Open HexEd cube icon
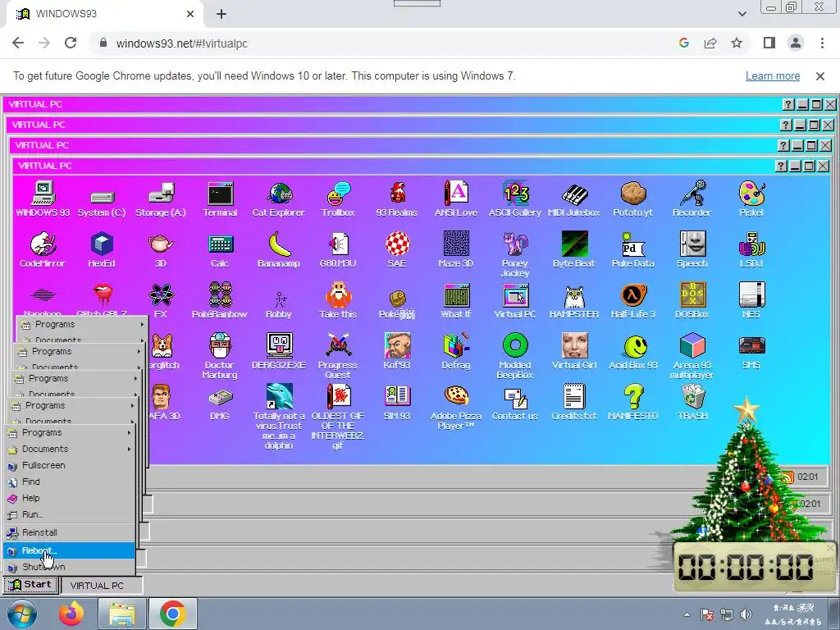The width and height of the screenshot is (840, 630). (x=102, y=249)
